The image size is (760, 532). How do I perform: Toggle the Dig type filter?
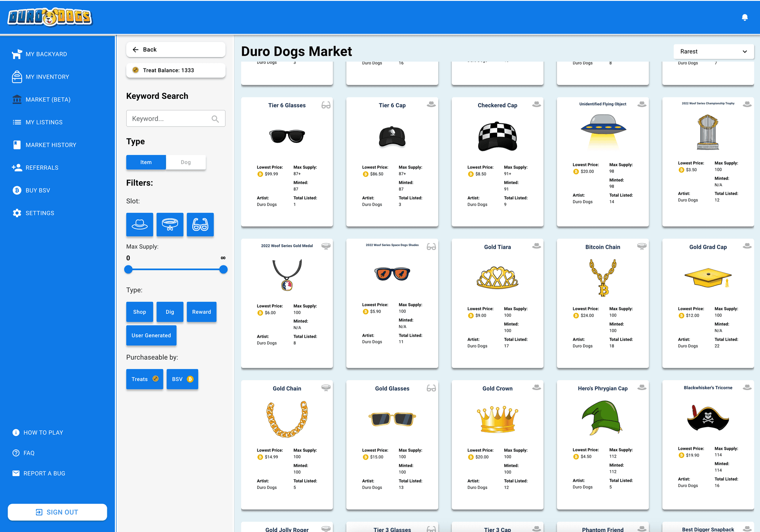[x=170, y=312]
